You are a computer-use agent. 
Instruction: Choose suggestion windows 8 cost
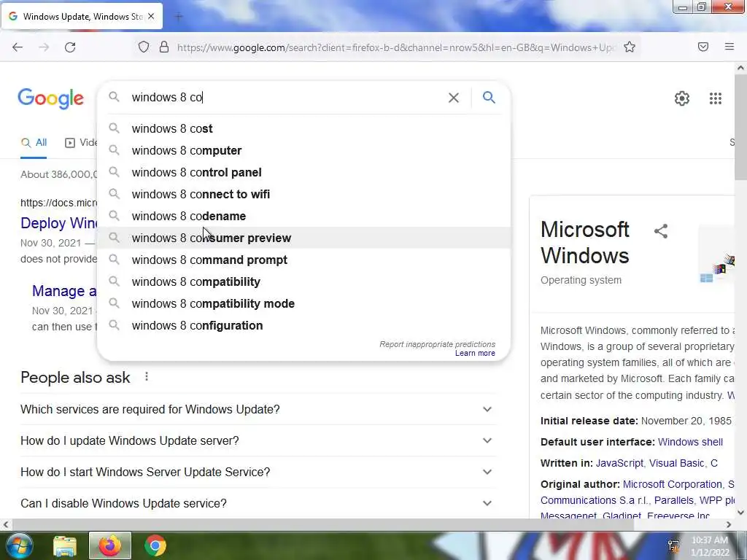pyautogui.click(x=303, y=128)
